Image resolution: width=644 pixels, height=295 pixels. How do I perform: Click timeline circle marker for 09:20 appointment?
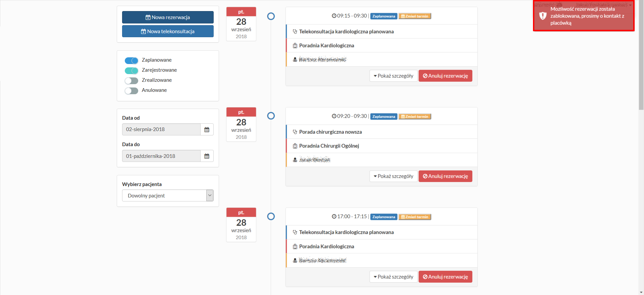271,116
